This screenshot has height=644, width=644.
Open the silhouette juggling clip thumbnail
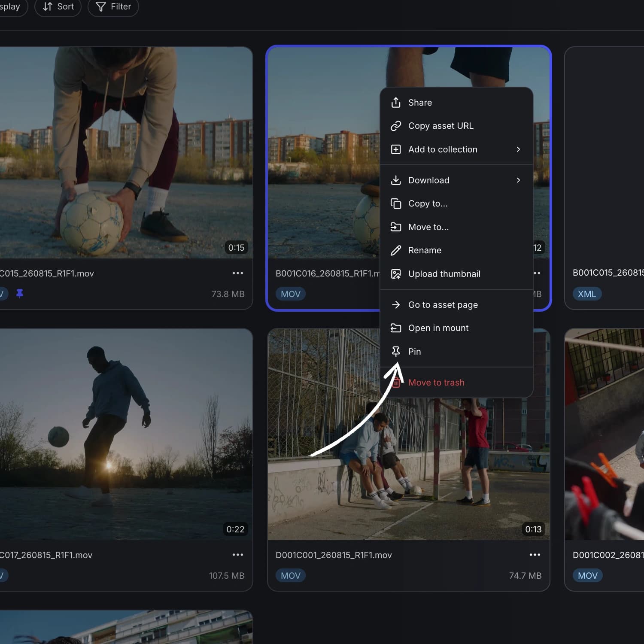pyautogui.click(x=126, y=434)
